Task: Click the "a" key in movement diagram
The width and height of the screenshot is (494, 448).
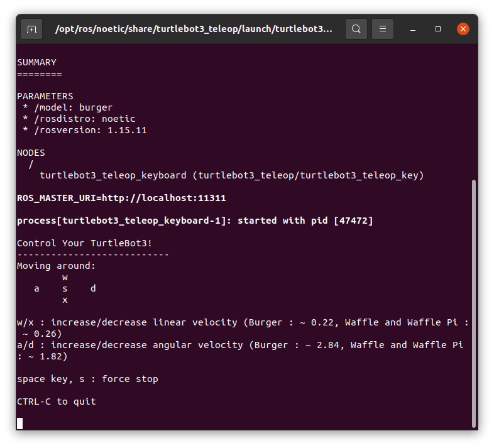Action: [x=36, y=288]
